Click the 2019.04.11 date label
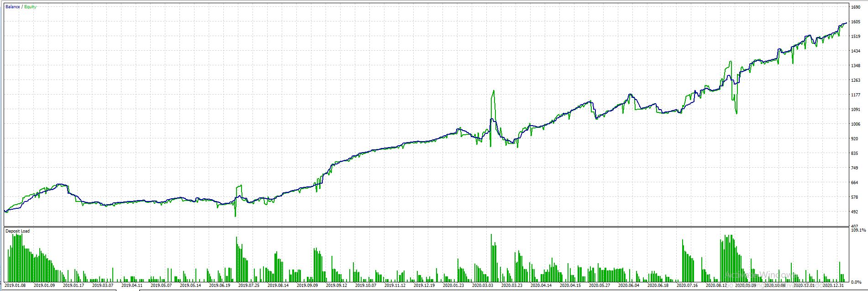 tap(132, 286)
